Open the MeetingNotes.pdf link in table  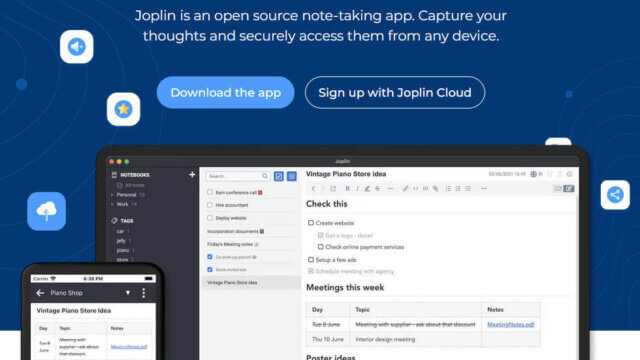click(x=511, y=324)
